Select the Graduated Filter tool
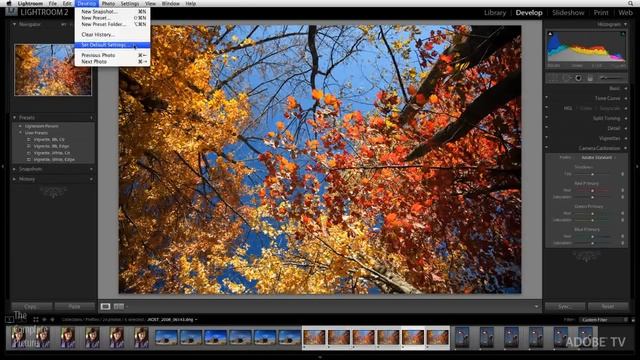The width and height of the screenshot is (640, 360). pos(590,78)
